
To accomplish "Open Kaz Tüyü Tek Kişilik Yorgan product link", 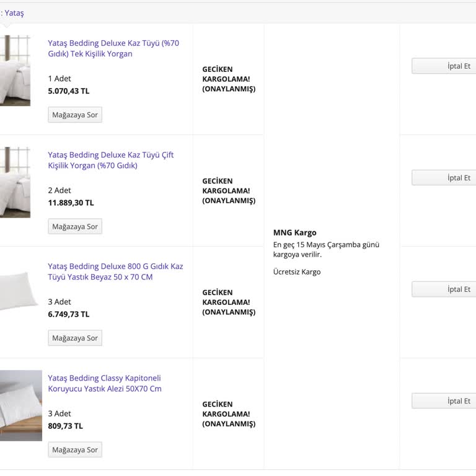I will (113, 48).
